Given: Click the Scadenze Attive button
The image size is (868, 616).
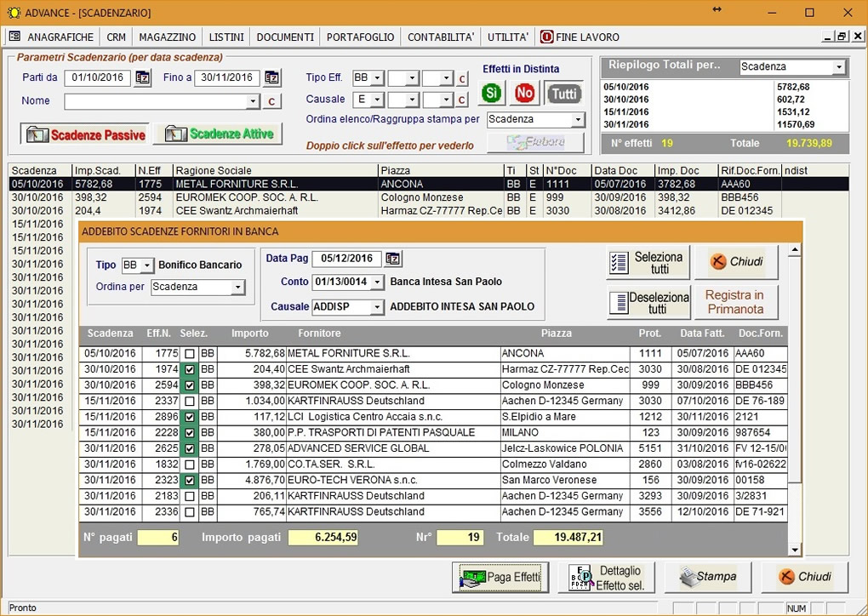Looking at the screenshot, I should pos(218,134).
